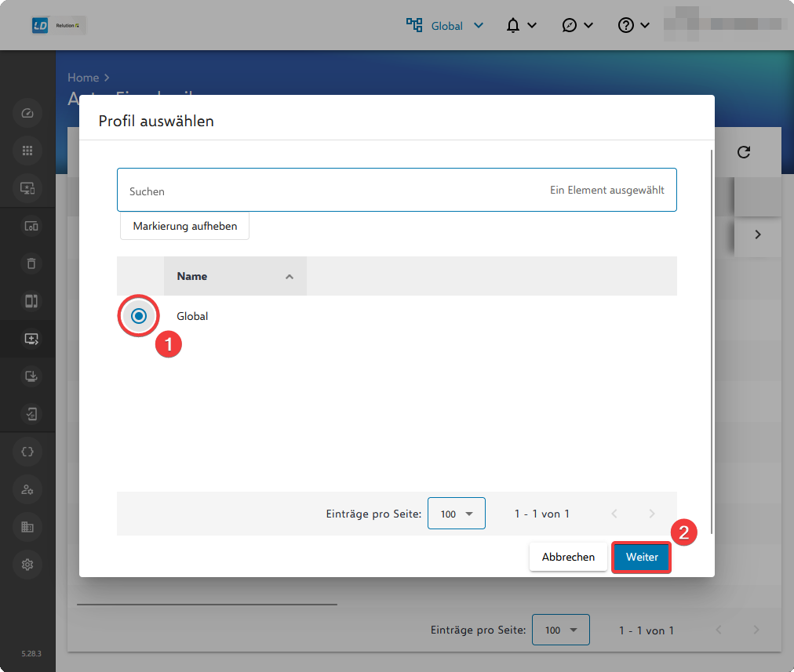
Task: Focus the Suchen search field
Action: [x=396, y=190]
